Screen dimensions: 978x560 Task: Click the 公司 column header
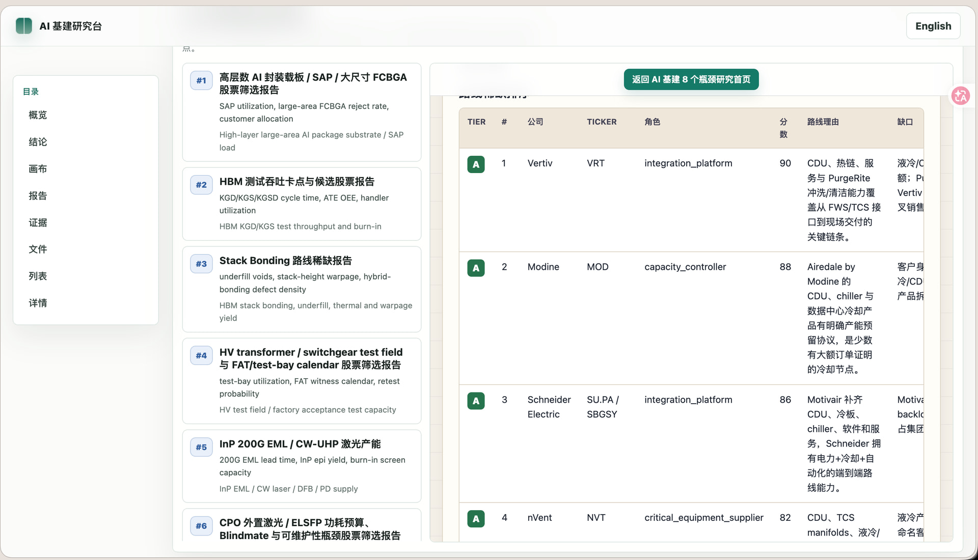535,122
